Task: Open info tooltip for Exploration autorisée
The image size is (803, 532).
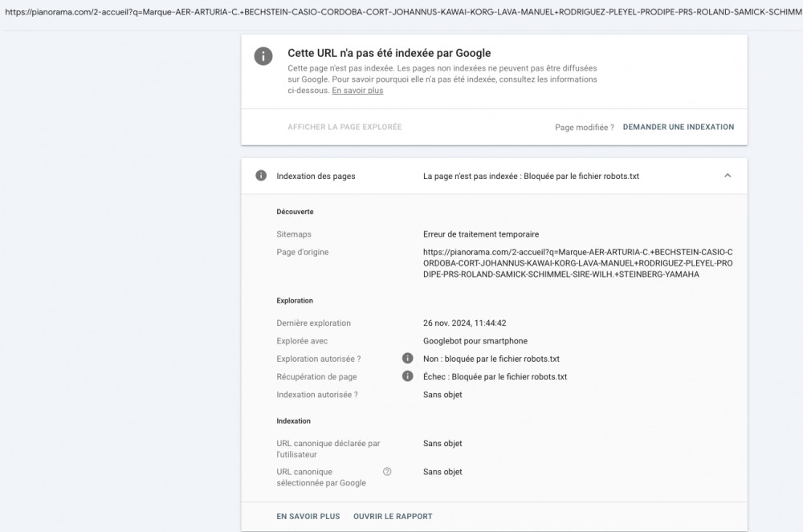Action: click(407, 359)
